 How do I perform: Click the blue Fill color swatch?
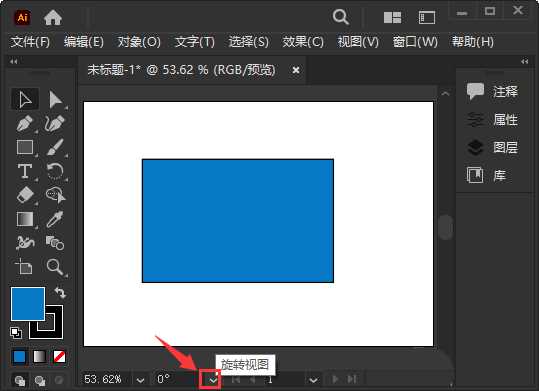click(x=28, y=304)
